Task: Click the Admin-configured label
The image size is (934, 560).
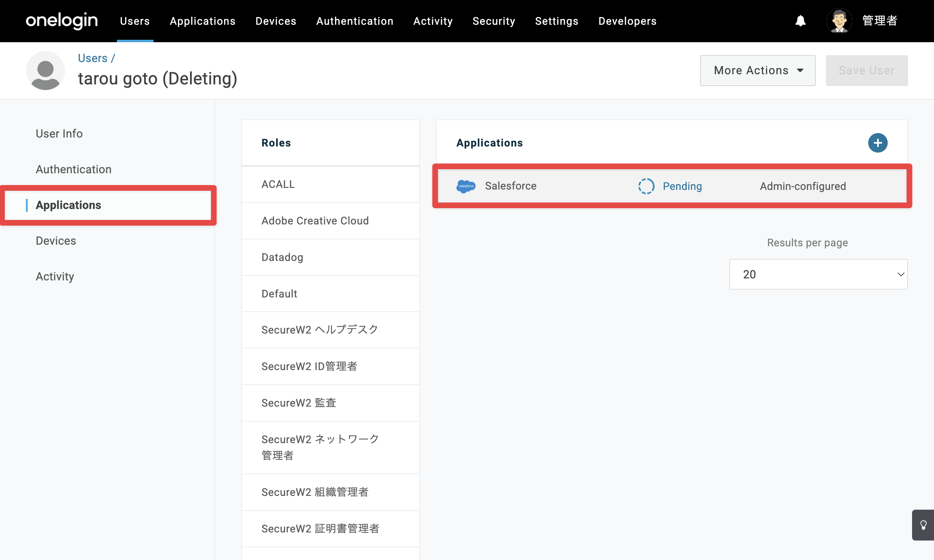Action: pyautogui.click(x=803, y=186)
